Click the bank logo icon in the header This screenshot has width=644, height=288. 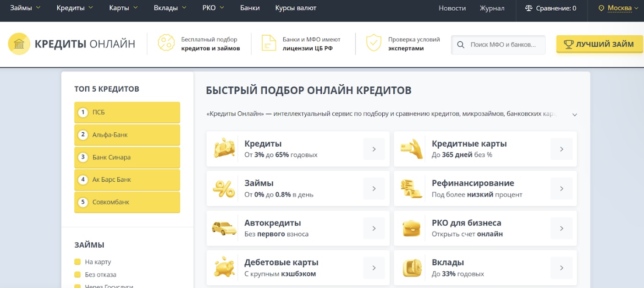19,43
